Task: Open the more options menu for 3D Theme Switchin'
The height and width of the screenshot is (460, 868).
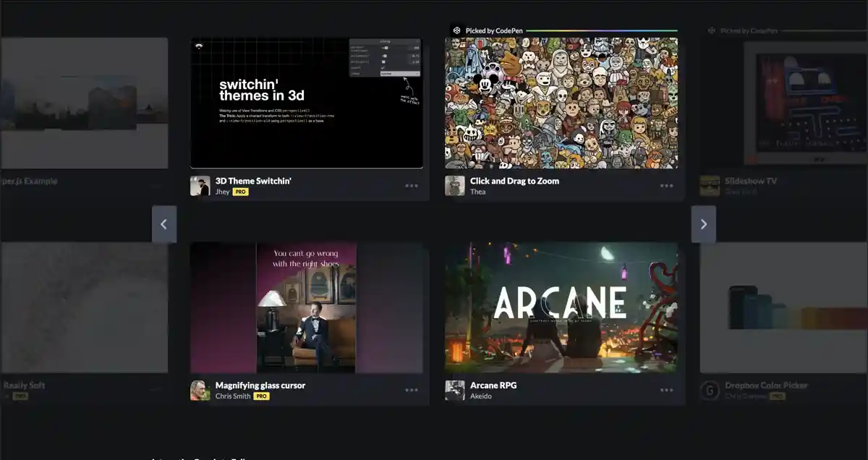Action: [x=412, y=186]
